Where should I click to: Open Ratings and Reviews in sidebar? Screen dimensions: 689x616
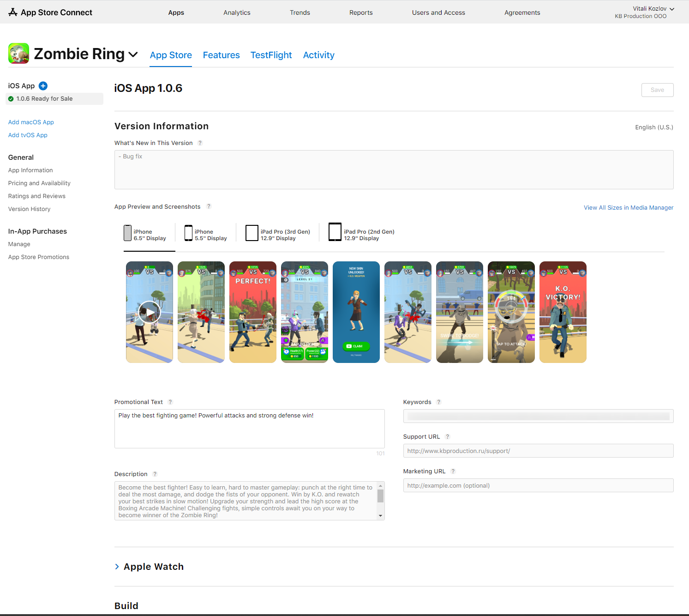click(x=37, y=196)
